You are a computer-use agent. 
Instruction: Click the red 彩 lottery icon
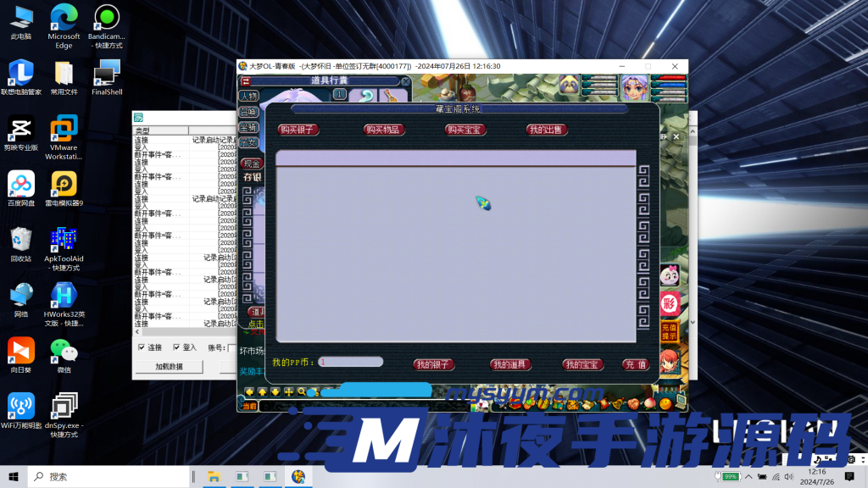click(x=670, y=303)
